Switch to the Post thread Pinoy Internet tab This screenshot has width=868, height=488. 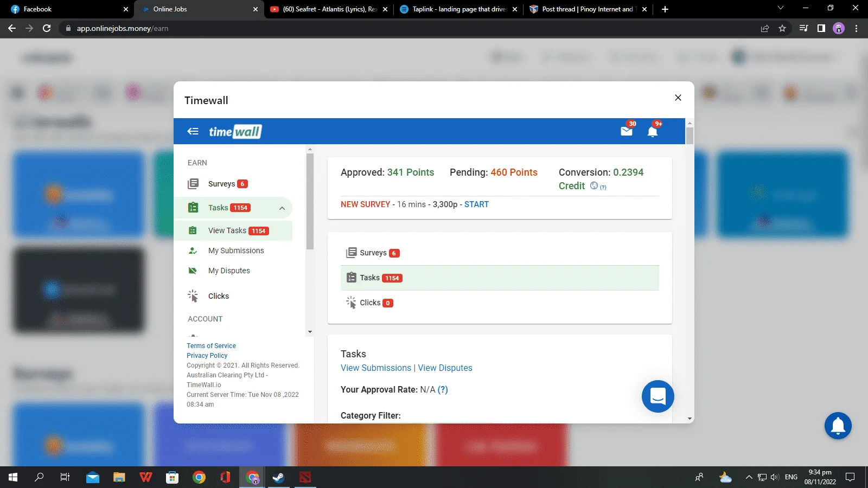click(x=588, y=9)
